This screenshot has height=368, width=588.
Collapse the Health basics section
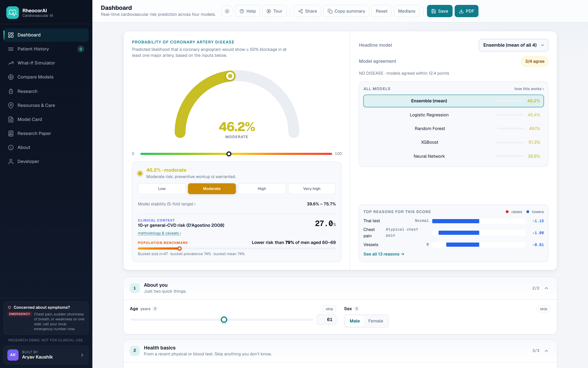pyautogui.click(x=546, y=351)
